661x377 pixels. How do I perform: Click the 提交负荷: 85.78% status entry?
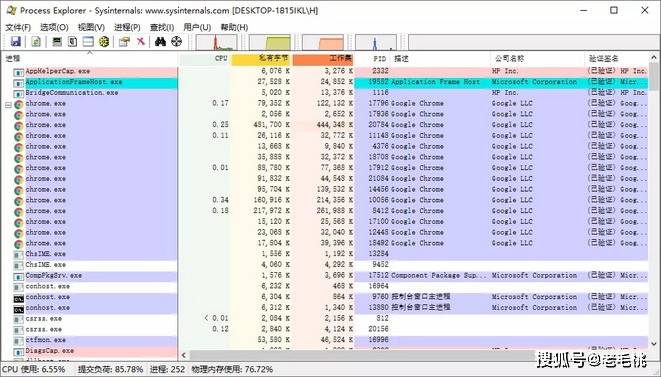pyautogui.click(x=111, y=370)
